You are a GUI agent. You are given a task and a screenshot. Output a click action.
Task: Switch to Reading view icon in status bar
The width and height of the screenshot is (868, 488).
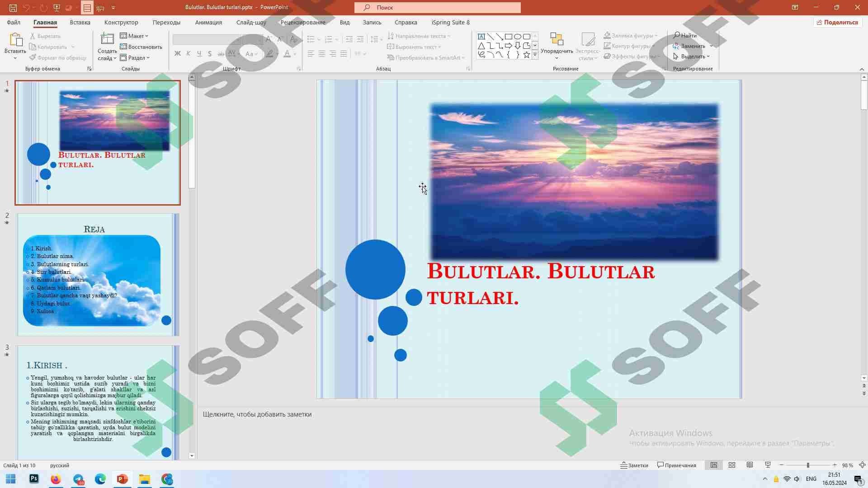[x=750, y=465]
